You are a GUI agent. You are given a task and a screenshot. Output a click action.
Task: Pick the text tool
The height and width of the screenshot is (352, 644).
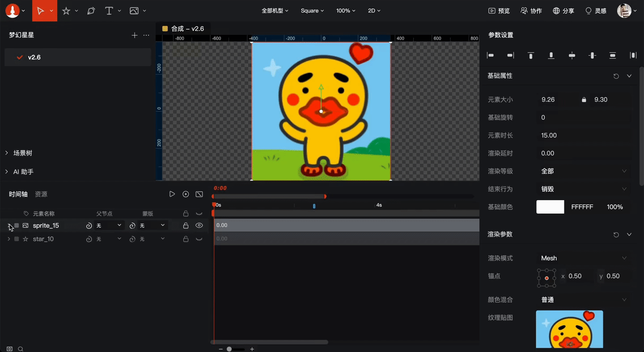pyautogui.click(x=109, y=11)
